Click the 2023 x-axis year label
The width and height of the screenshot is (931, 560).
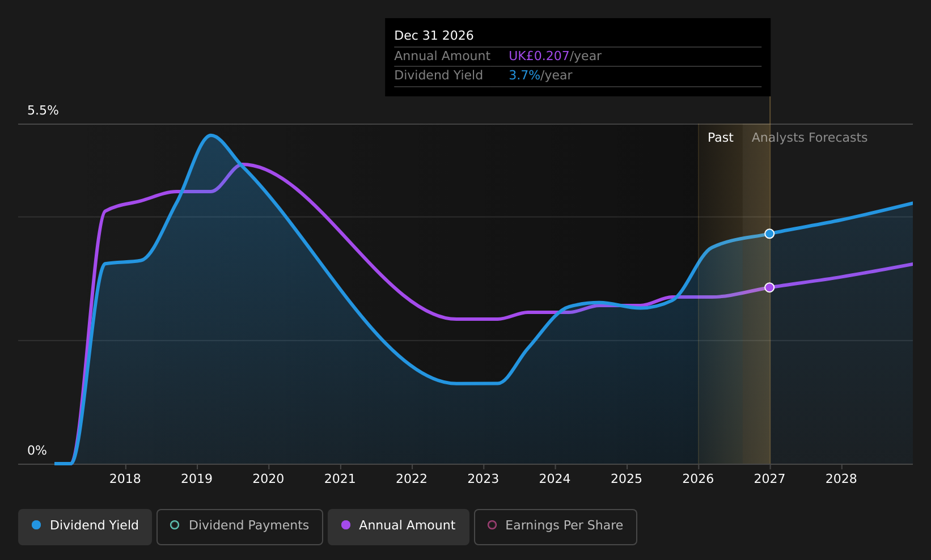(483, 479)
